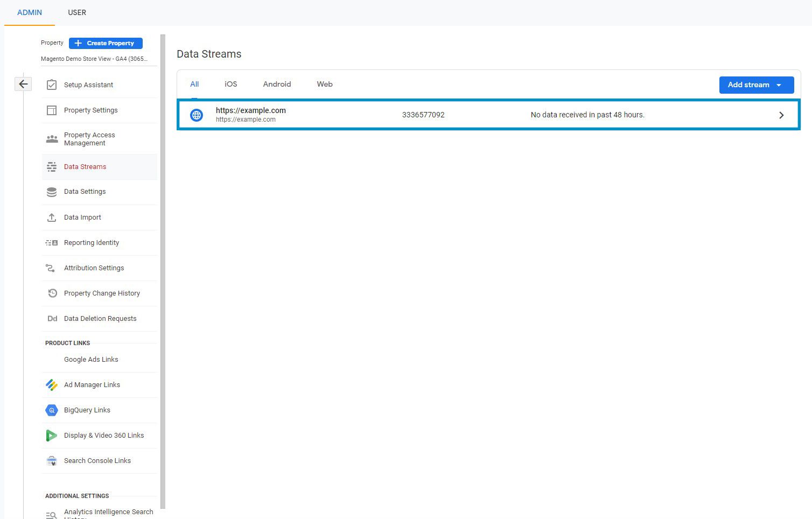Click the Property Change History icon
The width and height of the screenshot is (812, 519).
52,293
